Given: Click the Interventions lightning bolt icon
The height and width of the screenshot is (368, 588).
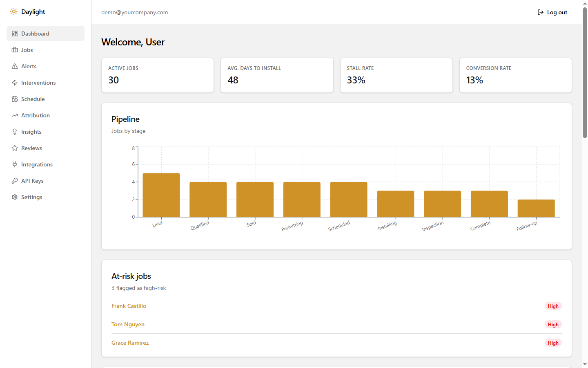Looking at the screenshot, I should 15,83.
